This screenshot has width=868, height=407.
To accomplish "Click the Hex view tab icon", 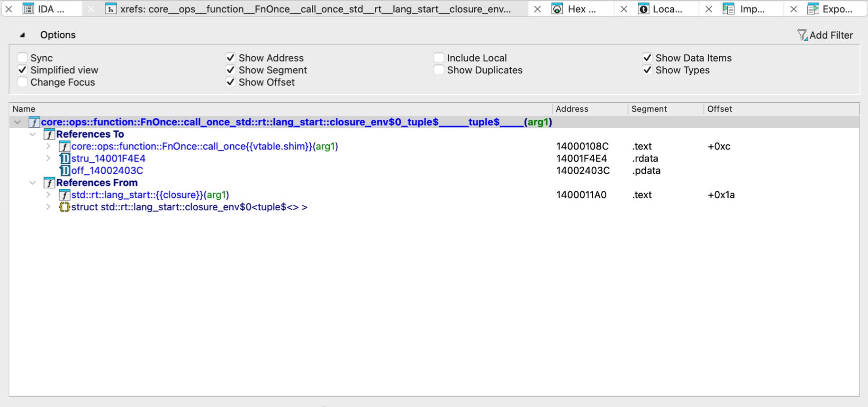I will (558, 9).
